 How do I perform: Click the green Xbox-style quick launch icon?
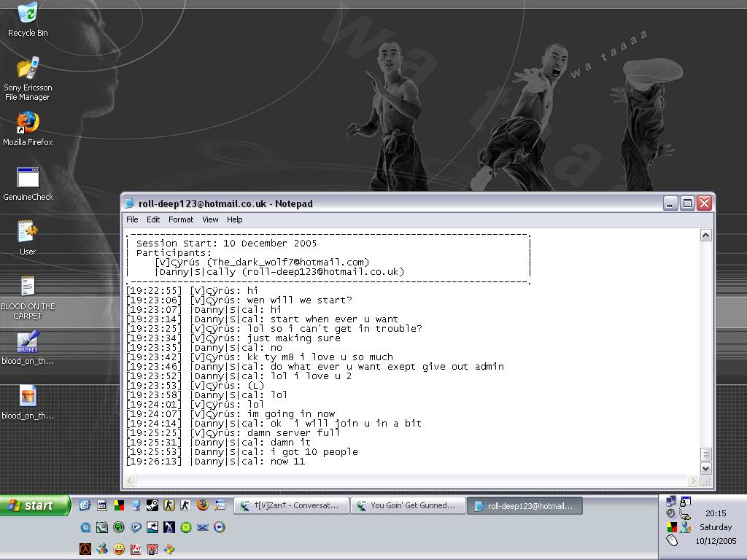119,527
